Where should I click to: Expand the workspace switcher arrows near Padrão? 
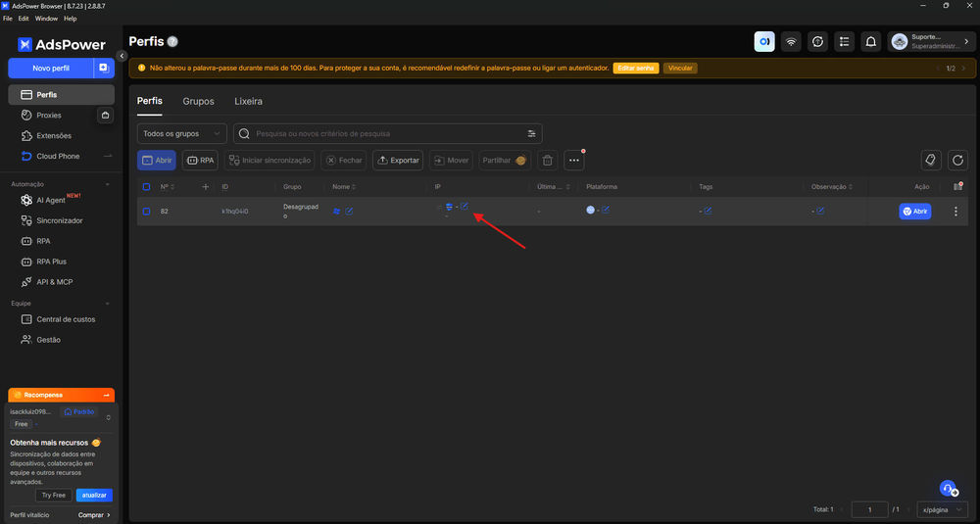pos(108,417)
